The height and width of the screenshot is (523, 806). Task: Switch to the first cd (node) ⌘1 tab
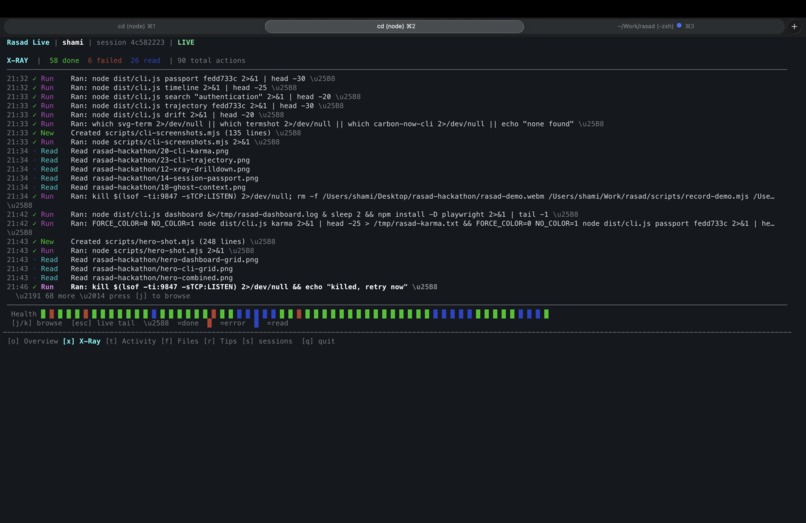(136, 26)
